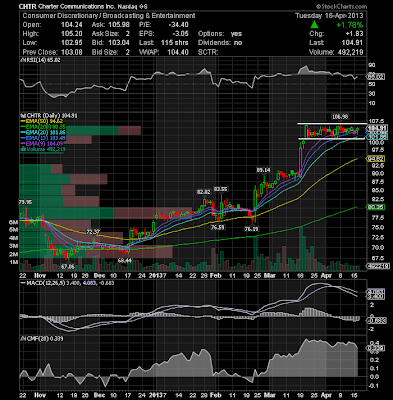393x400 pixels.
Task: Click the SCTR label
Action: [x=208, y=52]
